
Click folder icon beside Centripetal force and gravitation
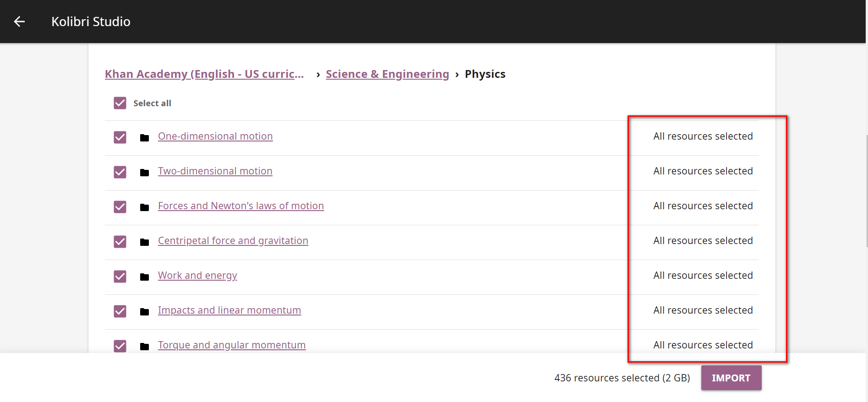tap(144, 242)
